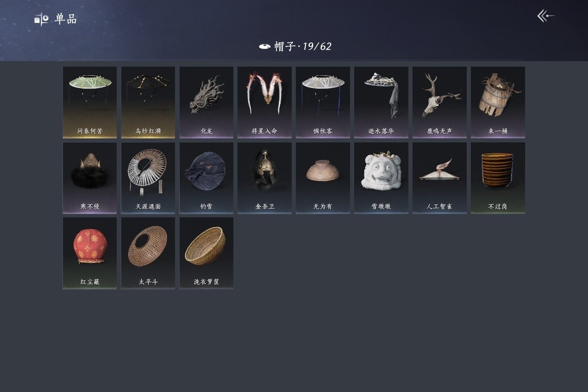The height and width of the screenshot is (392, 588).
Task: Select the 鹿鸣无声 deer skull
Action: 440,102
